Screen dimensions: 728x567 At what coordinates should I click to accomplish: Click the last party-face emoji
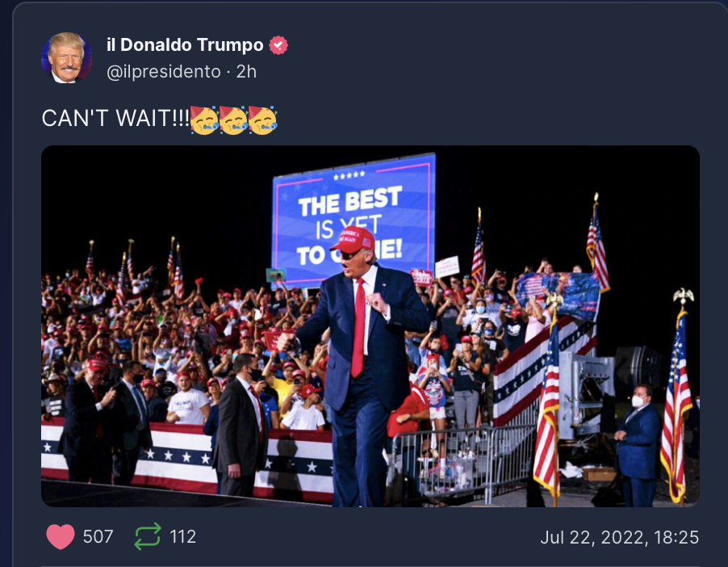[262, 120]
